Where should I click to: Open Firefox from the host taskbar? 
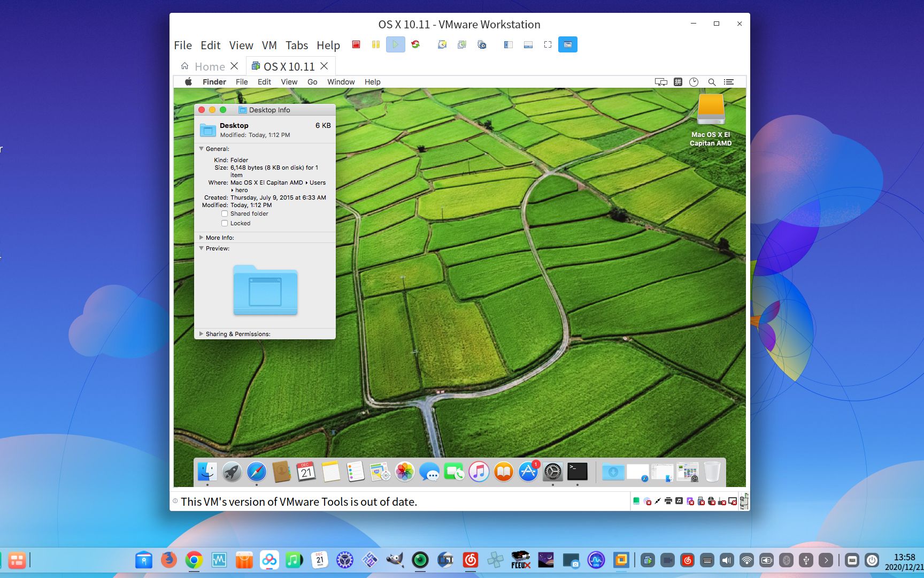click(x=169, y=560)
